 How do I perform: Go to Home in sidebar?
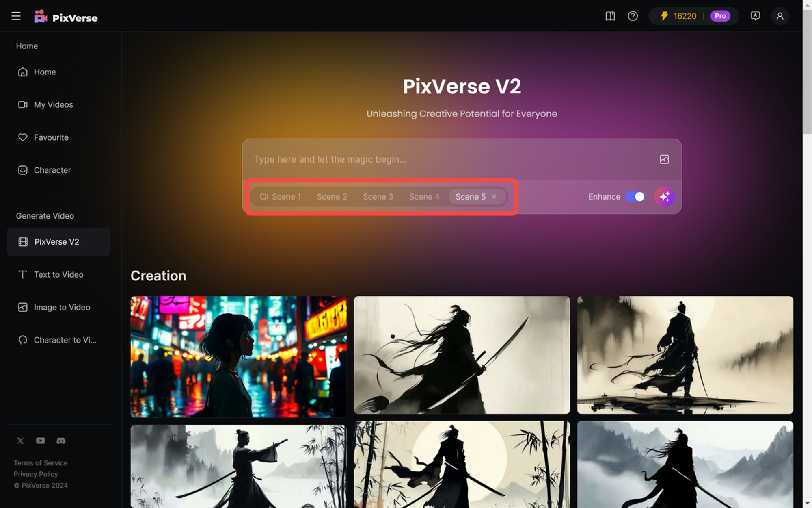tap(58, 72)
